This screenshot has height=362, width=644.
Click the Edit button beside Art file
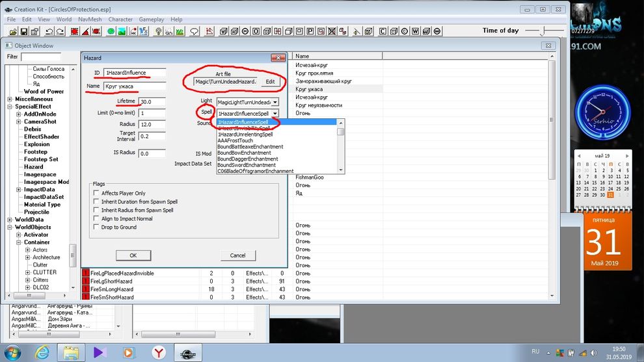click(x=271, y=82)
